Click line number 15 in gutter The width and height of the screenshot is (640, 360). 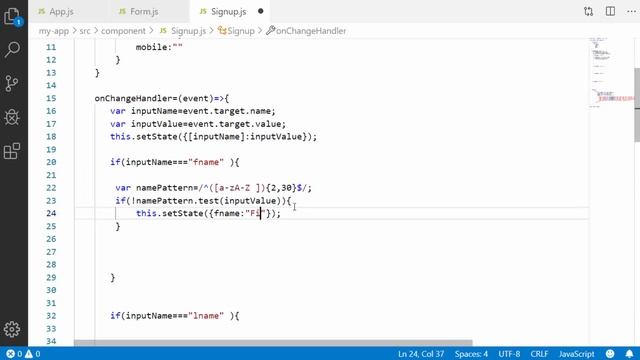point(51,98)
